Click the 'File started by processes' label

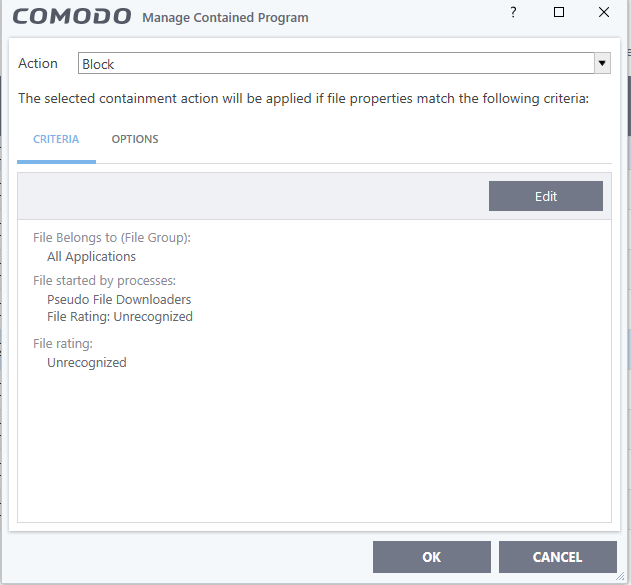pyautogui.click(x=104, y=281)
